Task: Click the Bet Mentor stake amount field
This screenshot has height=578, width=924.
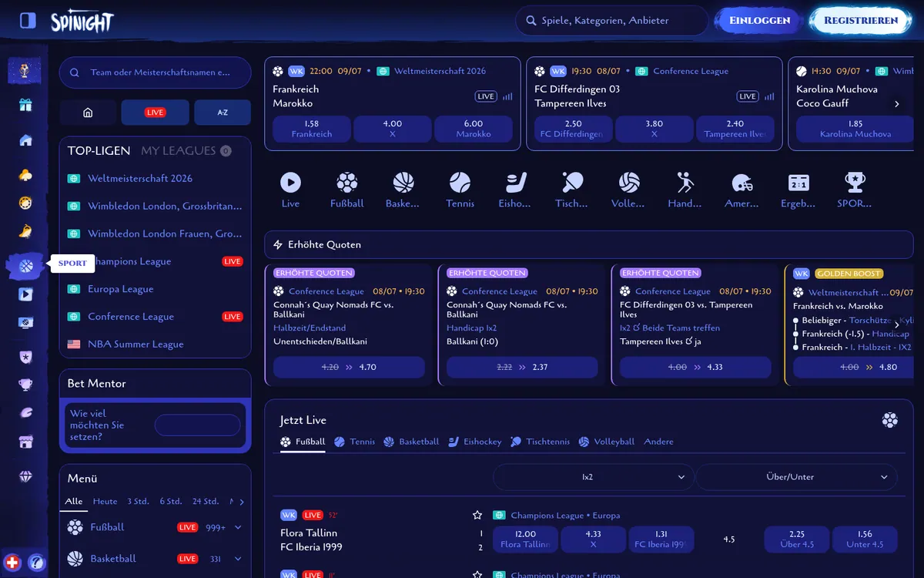Action: pos(198,425)
